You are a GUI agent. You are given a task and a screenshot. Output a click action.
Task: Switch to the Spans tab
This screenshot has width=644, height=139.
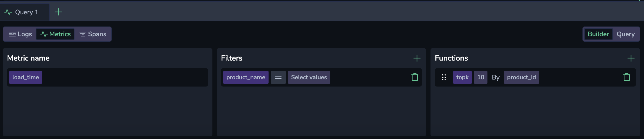(x=93, y=34)
